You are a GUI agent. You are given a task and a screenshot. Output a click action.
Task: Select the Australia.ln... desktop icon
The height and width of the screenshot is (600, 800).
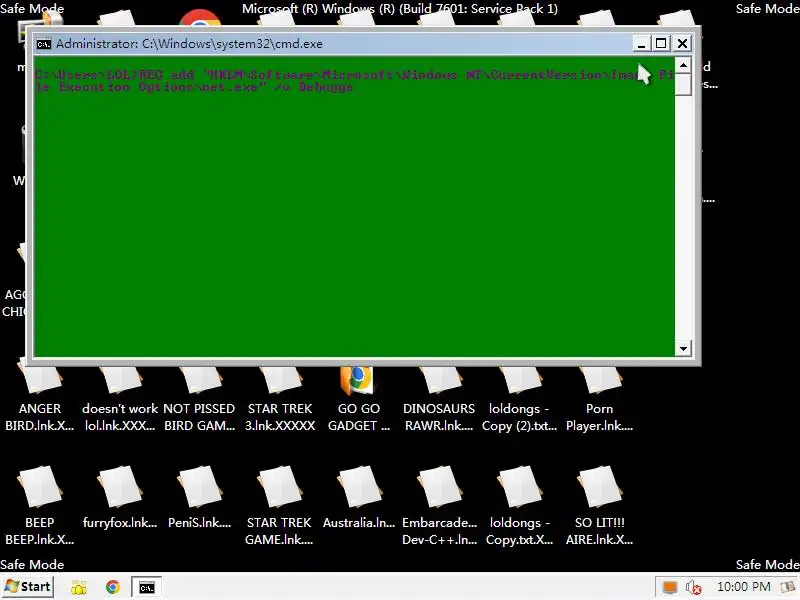(x=359, y=497)
